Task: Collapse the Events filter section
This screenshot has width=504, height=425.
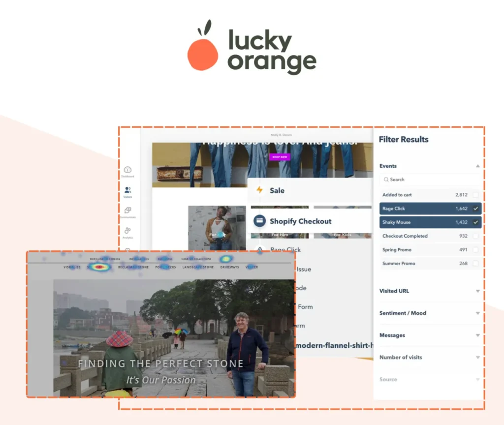Action: [477, 166]
